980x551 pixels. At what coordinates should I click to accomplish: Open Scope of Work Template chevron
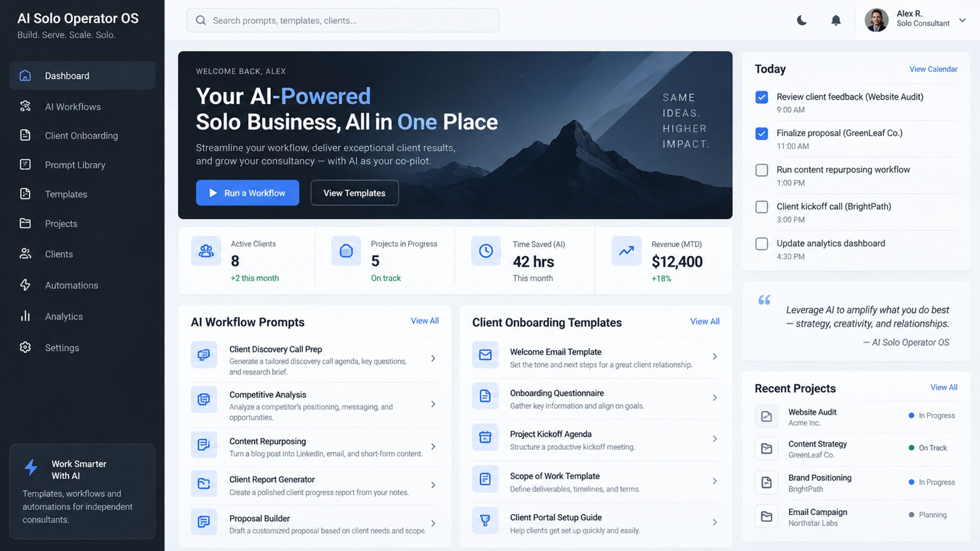click(715, 481)
